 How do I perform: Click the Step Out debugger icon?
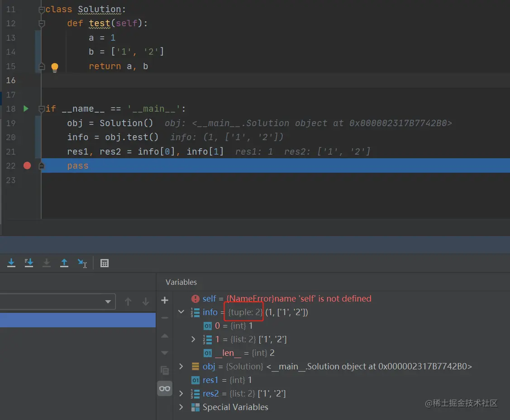(64, 263)
